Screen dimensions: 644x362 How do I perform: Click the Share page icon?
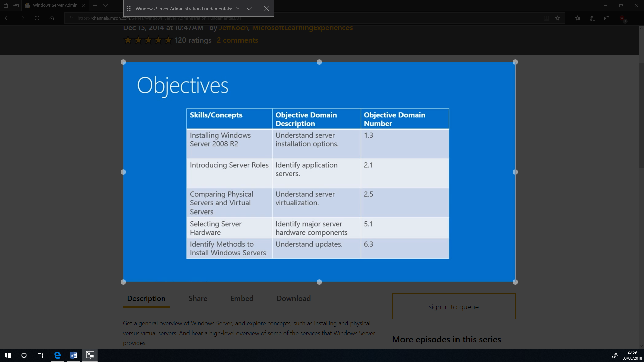click(x=607, y=18)
